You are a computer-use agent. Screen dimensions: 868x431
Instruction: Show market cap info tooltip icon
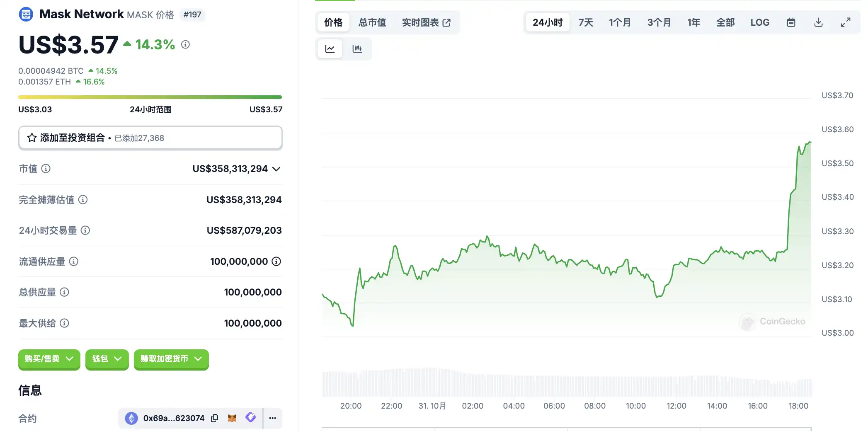click(46, 169)
